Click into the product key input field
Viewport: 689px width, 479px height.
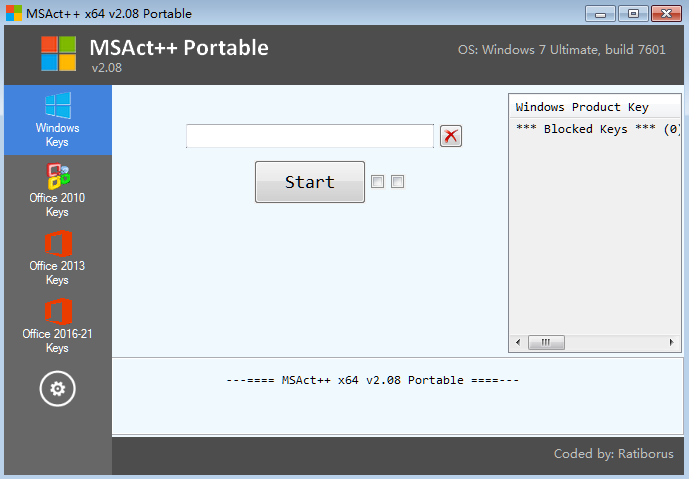(x=309, y=136)
